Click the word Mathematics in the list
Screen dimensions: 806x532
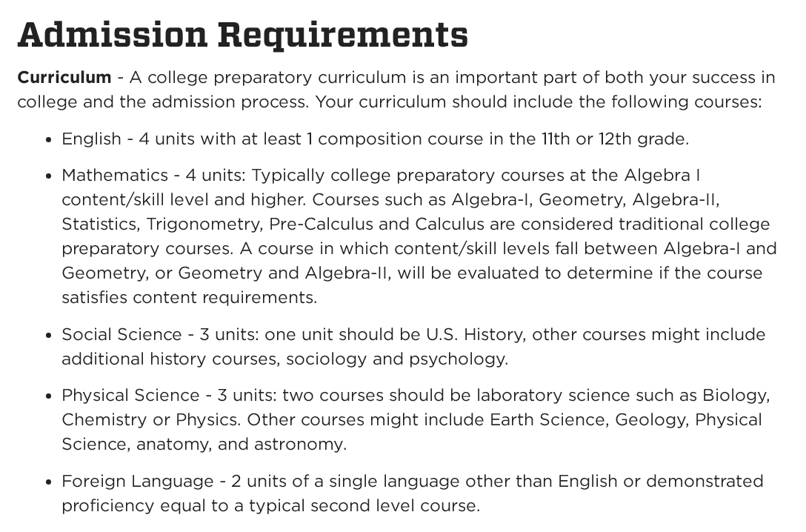pyautogui.click(x=115, y=175)
